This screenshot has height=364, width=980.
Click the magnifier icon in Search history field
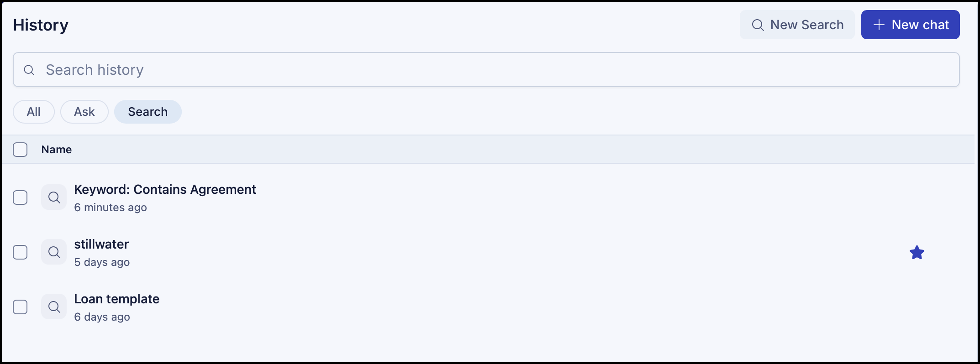pos(29,70)
